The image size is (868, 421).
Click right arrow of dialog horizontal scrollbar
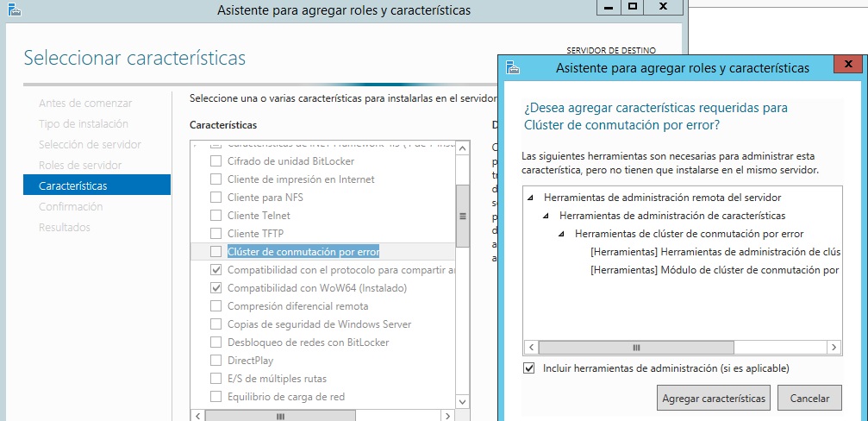(834, 347)
